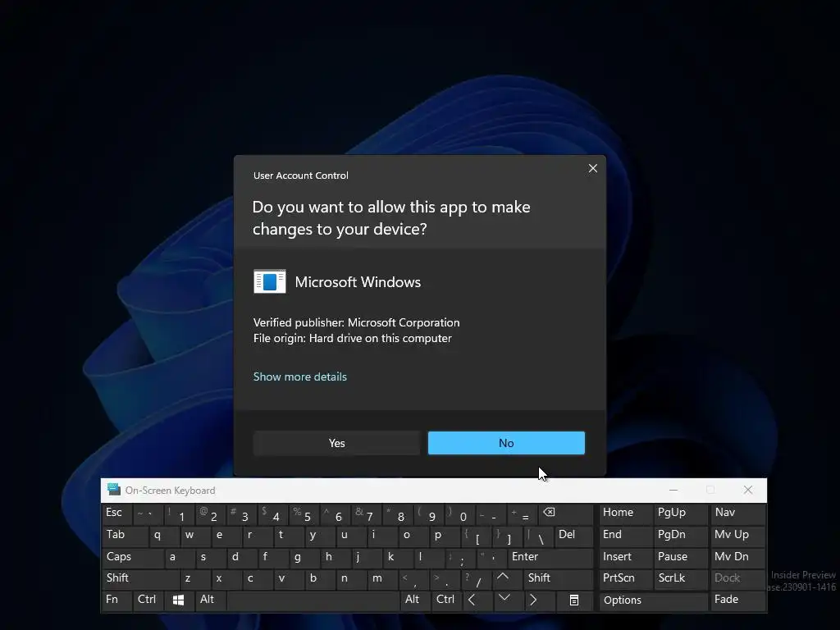Tap the backslash key
This screenshot has width=840, height=630.
tap(538, 535)
